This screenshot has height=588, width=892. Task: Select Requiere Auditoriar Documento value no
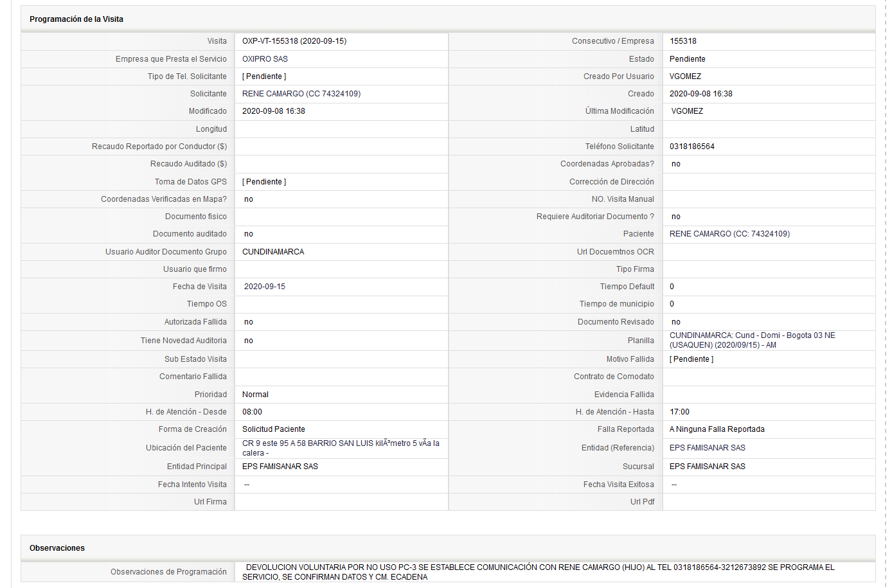676,217
